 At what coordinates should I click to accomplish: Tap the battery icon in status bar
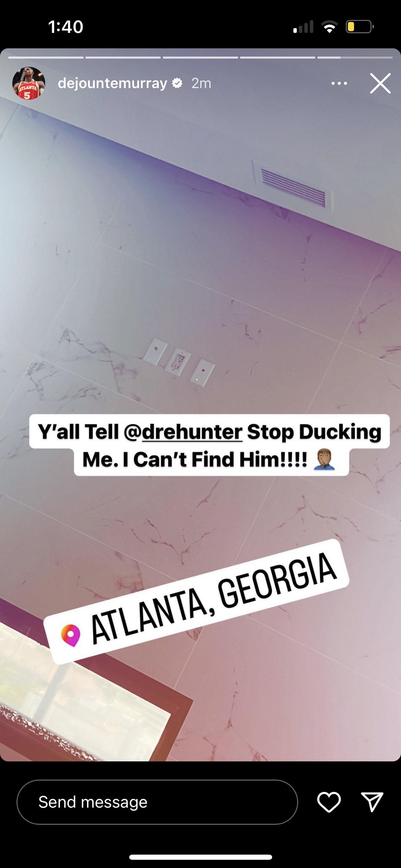point(360,27)
